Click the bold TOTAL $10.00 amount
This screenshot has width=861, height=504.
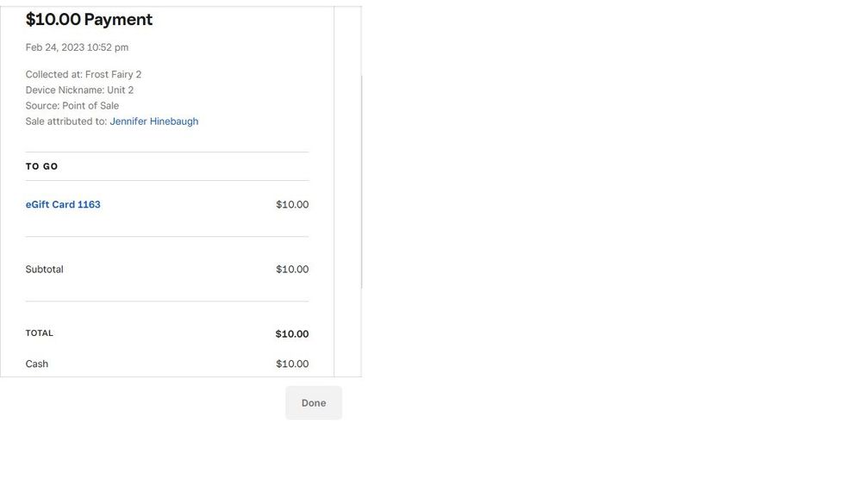click(292, 334)
